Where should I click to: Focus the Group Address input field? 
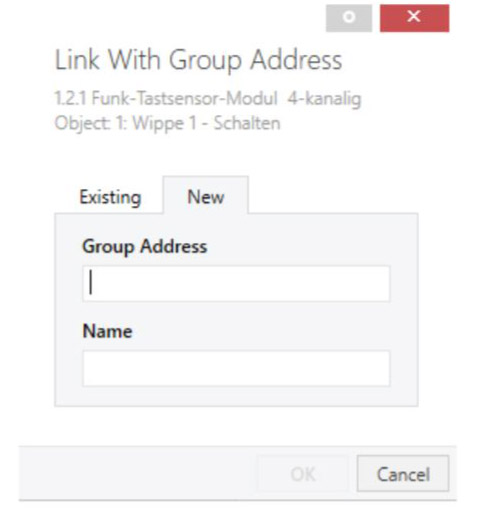click(x=236, y=284)
